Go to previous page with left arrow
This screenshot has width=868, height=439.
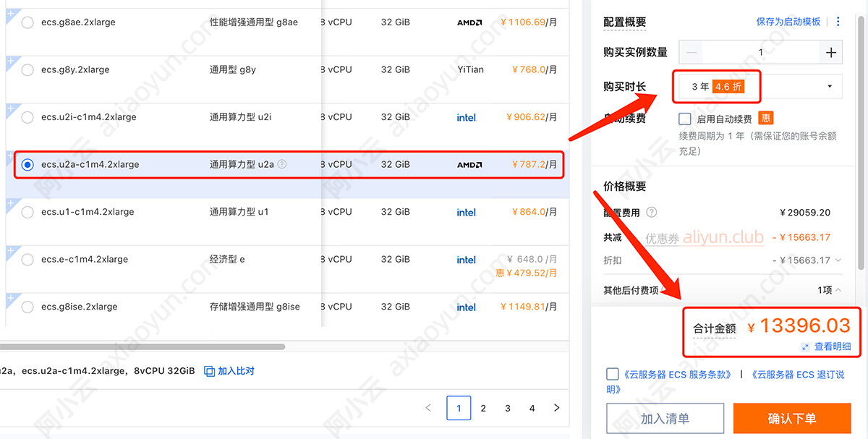pyautogui.click(x=428, y=408)
